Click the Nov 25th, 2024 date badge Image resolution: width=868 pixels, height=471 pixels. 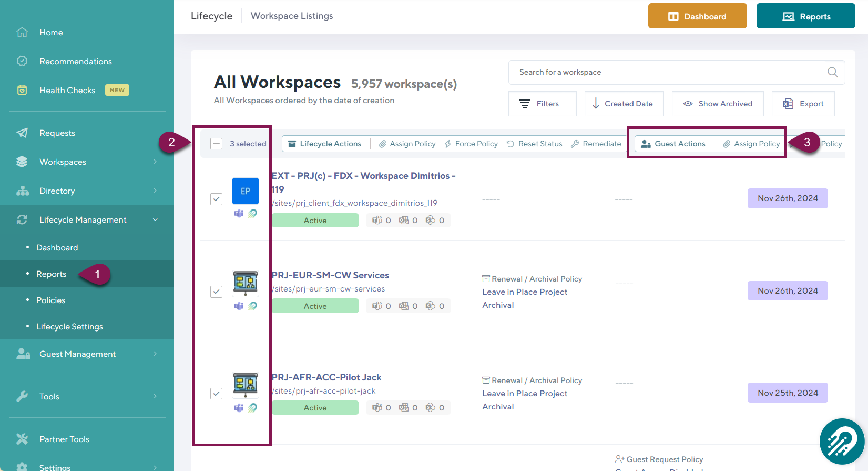click(x=787, y=393)
